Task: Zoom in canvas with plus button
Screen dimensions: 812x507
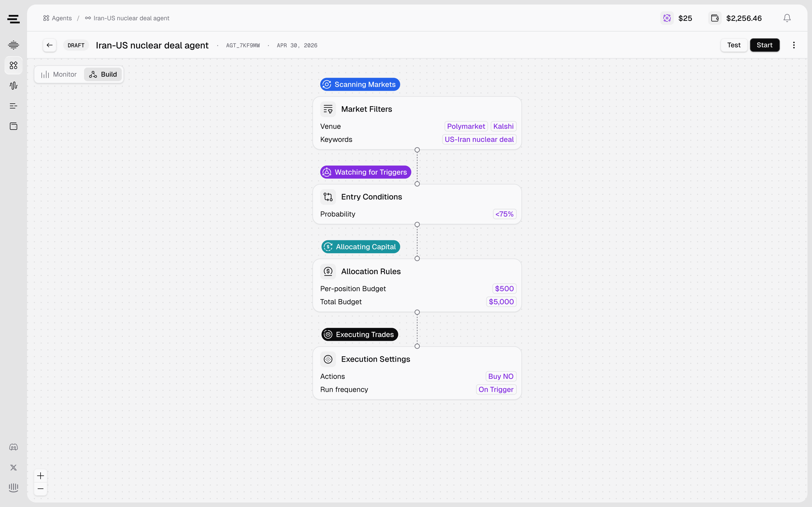Action: (41, 475)
